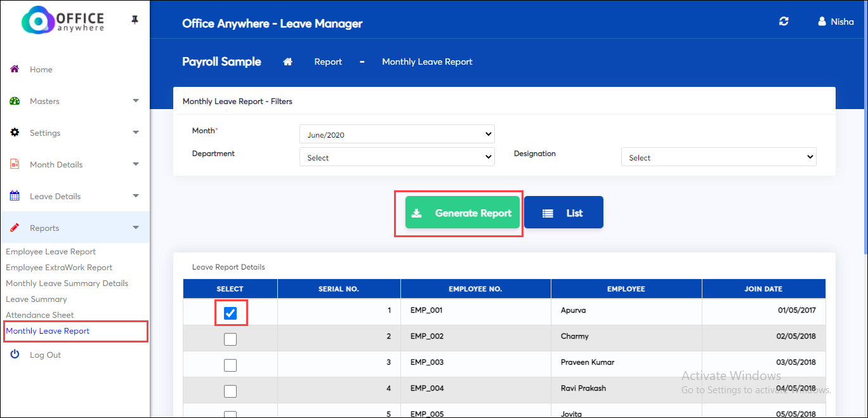Click the Home house icon in sidebar
This screenshot has width=868, height=418.
(x=15, y=69)
